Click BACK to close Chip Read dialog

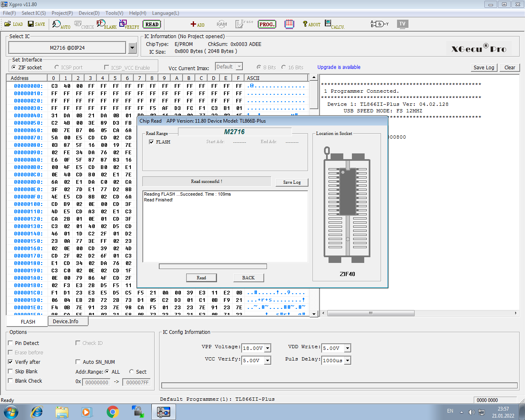(x=249, y=278)
